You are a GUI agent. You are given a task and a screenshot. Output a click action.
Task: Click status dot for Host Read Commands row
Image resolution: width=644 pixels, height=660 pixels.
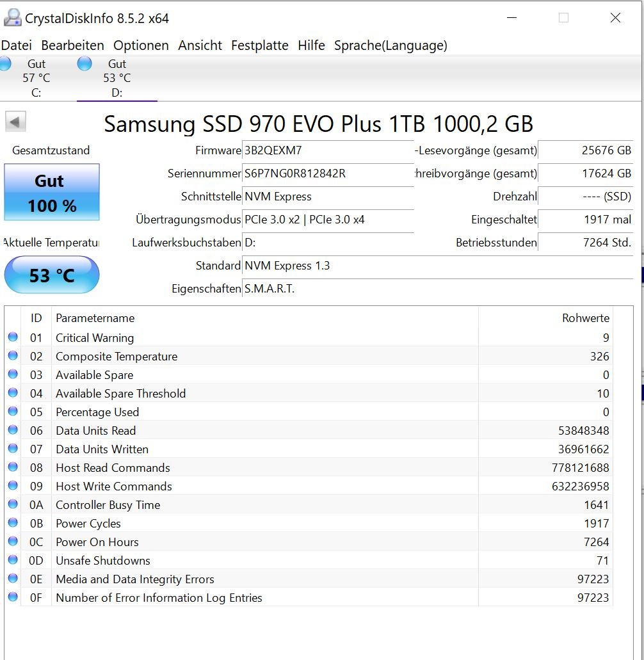click(x=13, y=467)
